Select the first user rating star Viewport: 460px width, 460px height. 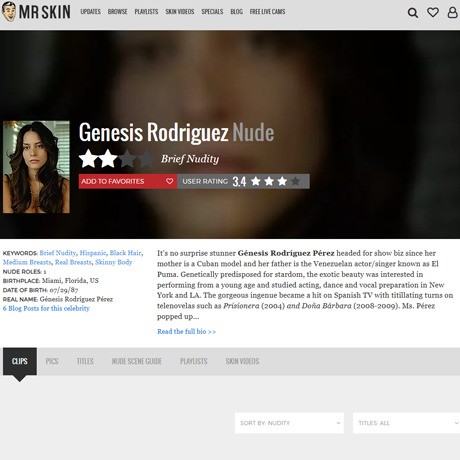point(256,181)
